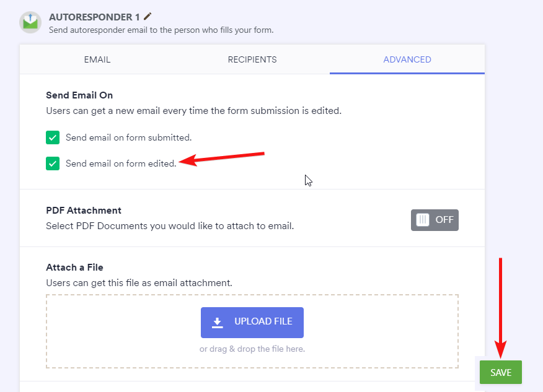The image size is (543, 392).
Task: Toggle the PDF Attachment switch on
Action: (x=435, y=220)
